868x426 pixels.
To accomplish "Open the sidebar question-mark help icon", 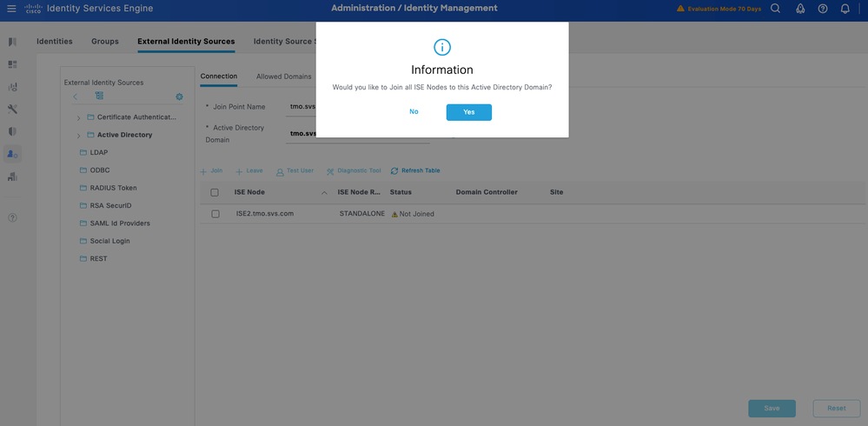I will [12, 217].
